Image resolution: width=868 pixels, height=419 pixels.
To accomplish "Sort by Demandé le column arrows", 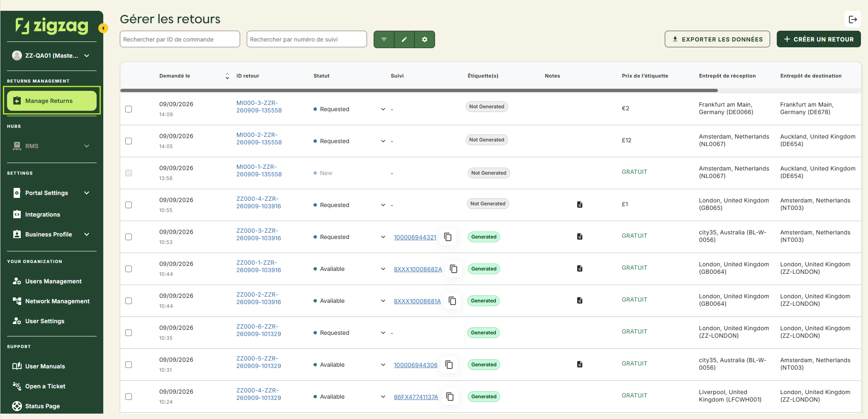I will 227,76.
